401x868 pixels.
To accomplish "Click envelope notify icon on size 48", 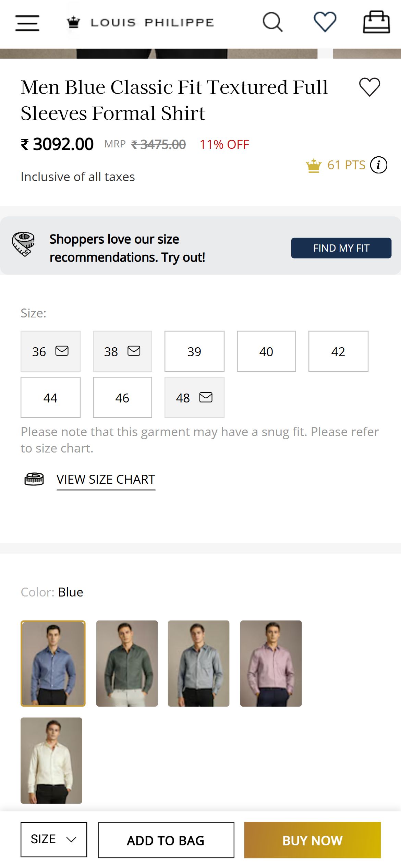I will [206, 397].
